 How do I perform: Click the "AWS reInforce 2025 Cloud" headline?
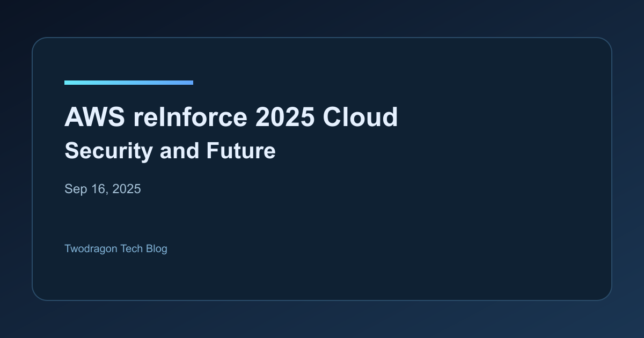point(231,117)
